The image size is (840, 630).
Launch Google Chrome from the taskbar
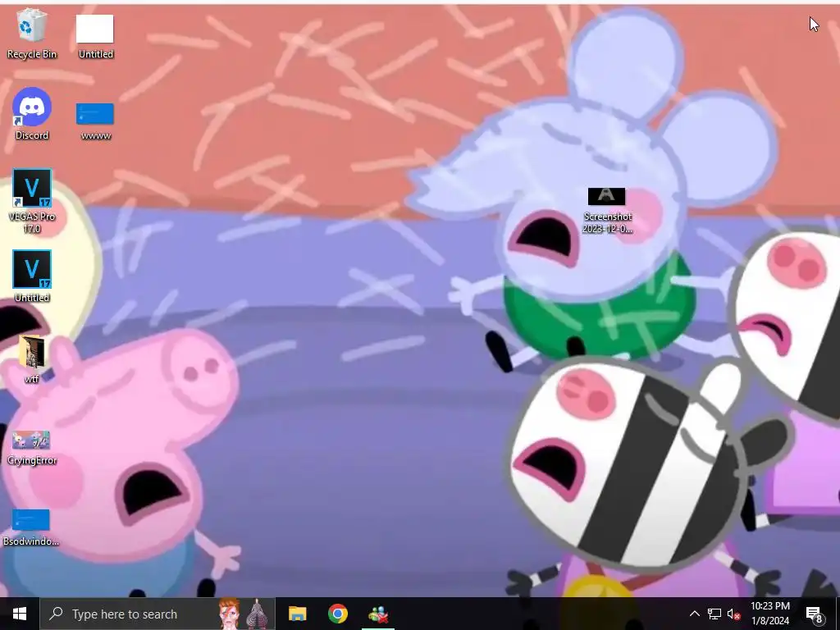click(x=337, y=614)
